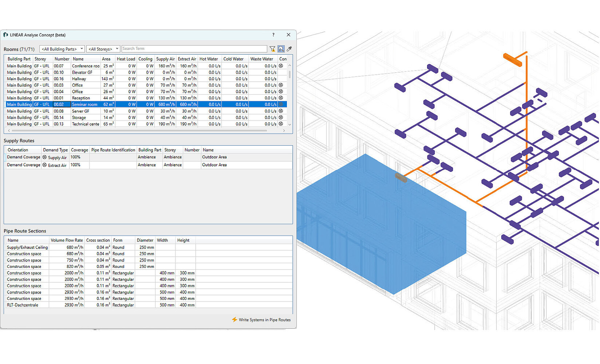600x364 pixels.
Task: Click the help question mark icon
Action: (273, 35)
